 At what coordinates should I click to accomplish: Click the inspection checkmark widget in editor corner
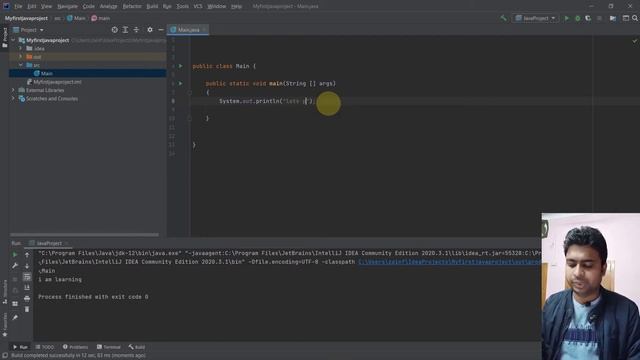pos(635,41)
